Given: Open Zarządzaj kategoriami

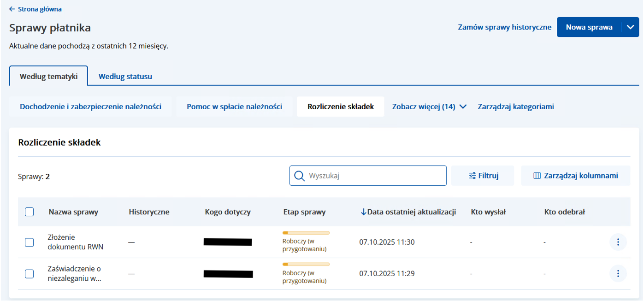Looking at the screenshot, I should 515,106.
